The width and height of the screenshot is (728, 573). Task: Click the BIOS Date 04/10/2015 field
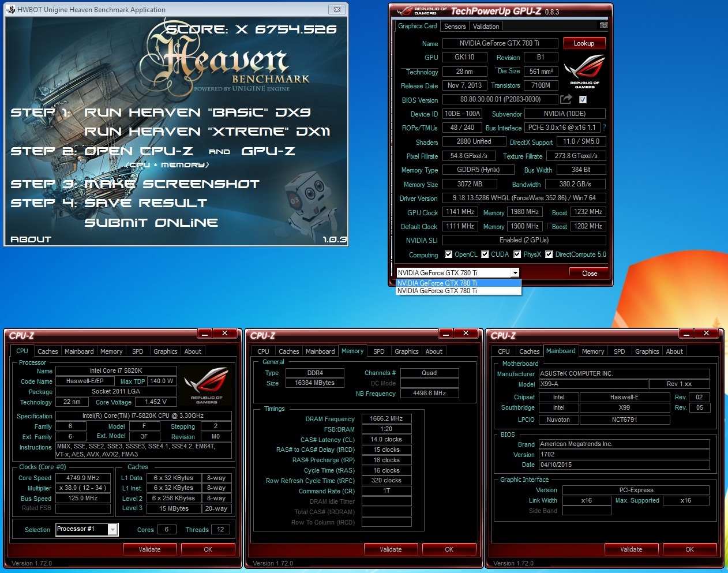pos(624,465)
